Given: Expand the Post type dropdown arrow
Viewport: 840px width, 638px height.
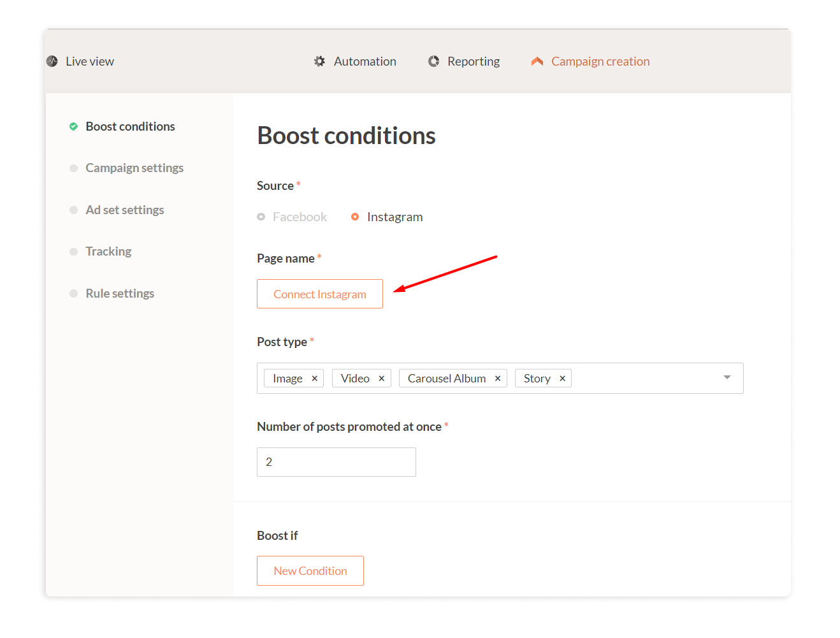Looking at the screenshot, I should 727,378.
